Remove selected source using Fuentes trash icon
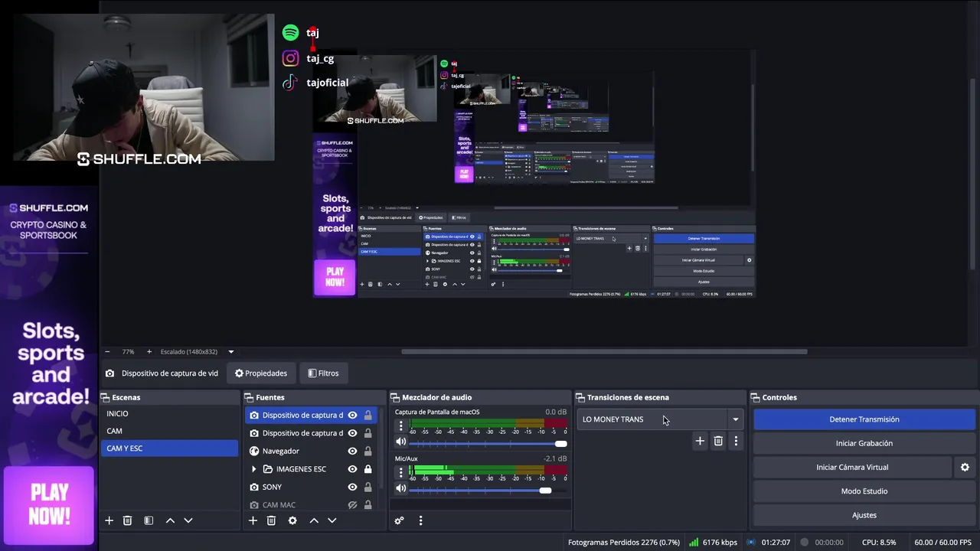 pyautogui.click(x=271, y=520)
